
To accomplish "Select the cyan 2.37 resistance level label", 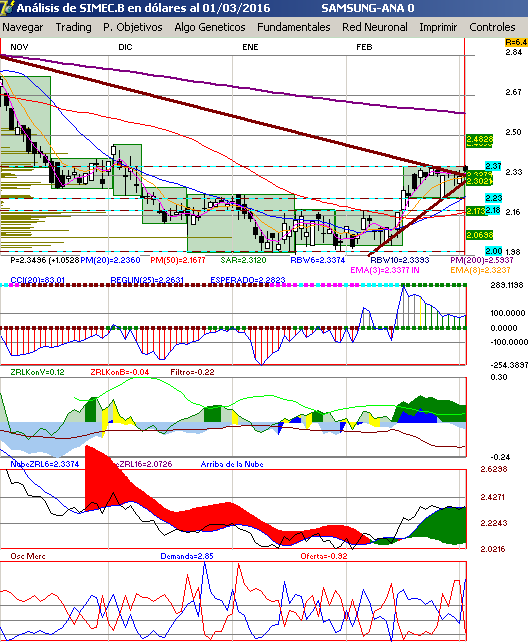I will click(x=493, y=166).
